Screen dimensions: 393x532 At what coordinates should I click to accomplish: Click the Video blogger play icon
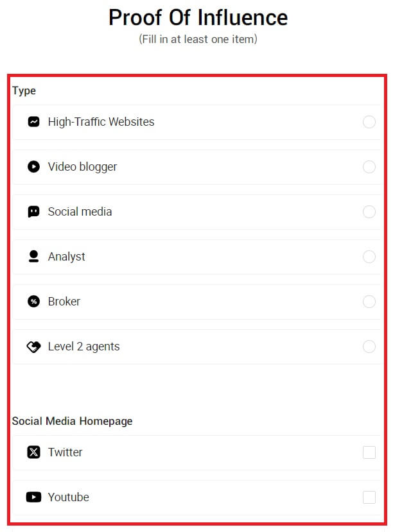click(34, 167)
